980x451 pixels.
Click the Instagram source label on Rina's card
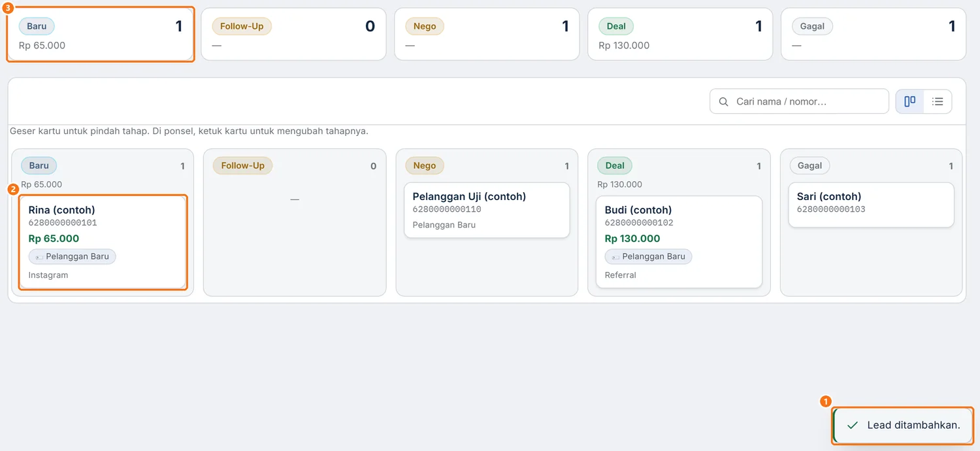[x=48, y=275]
